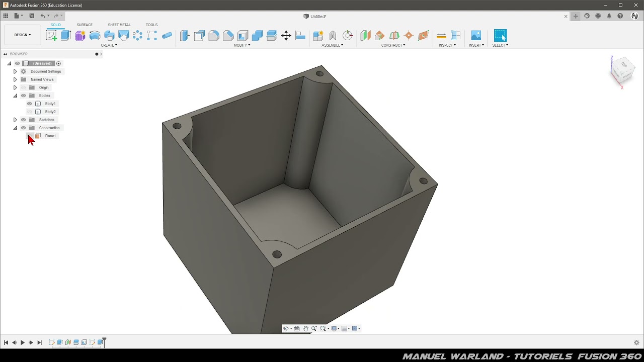Select the Fillet tool icon

(x=214, y=36)
